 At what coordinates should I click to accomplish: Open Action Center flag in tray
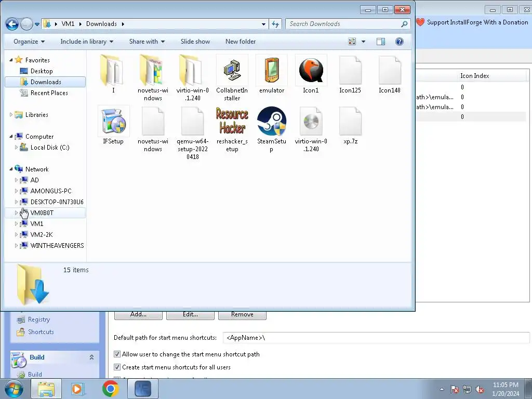click(454, 389)
